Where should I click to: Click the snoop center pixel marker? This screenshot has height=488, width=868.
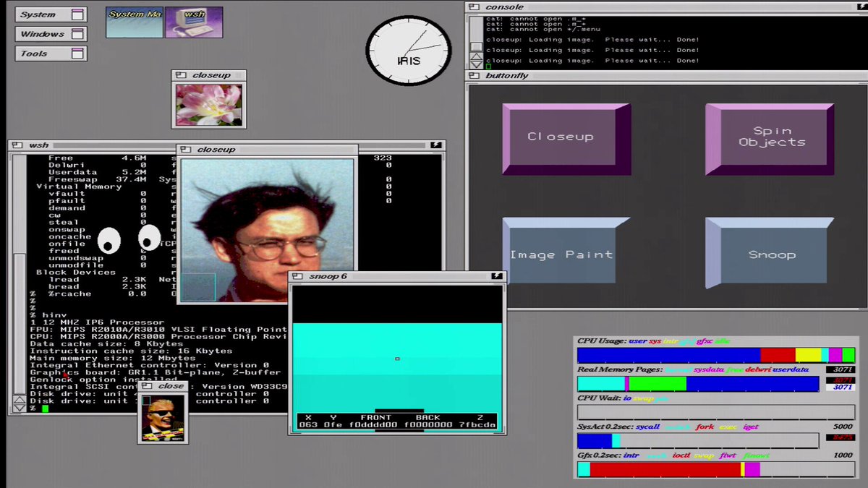[397, 359]
